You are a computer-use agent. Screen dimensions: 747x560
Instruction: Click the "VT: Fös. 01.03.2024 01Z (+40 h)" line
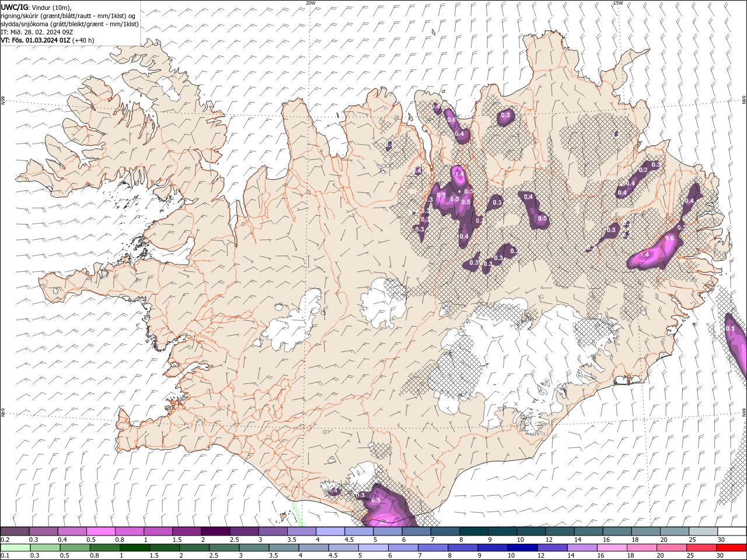click(x=47, y=40)
